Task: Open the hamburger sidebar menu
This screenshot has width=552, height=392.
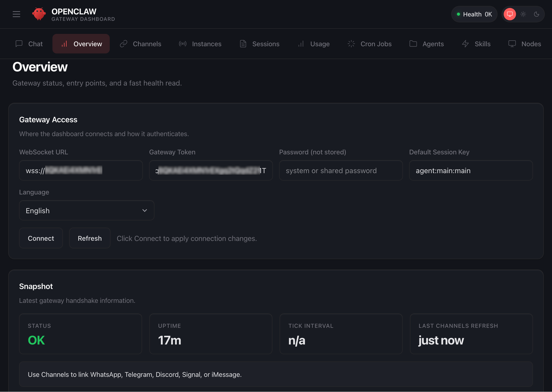Action: (x=16, y=14)
